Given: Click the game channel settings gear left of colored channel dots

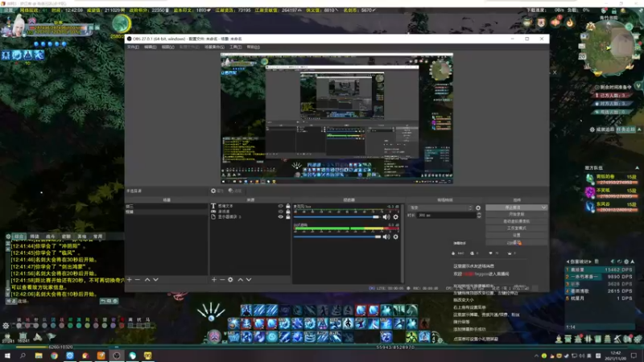Looking at the screenshot, I should tap(6, 326).
